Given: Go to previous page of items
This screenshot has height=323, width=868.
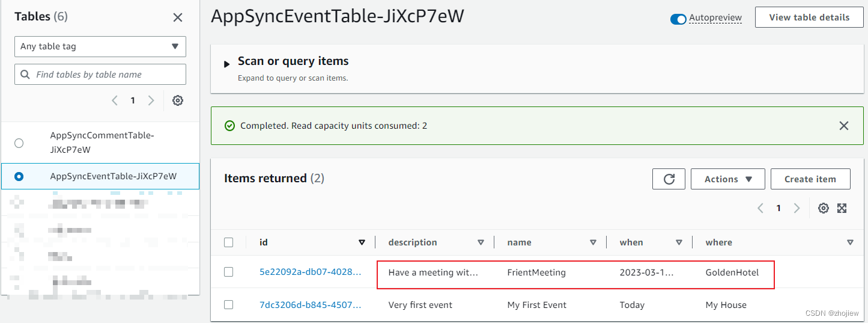Looking at the screenshot, I should point(760,208).
